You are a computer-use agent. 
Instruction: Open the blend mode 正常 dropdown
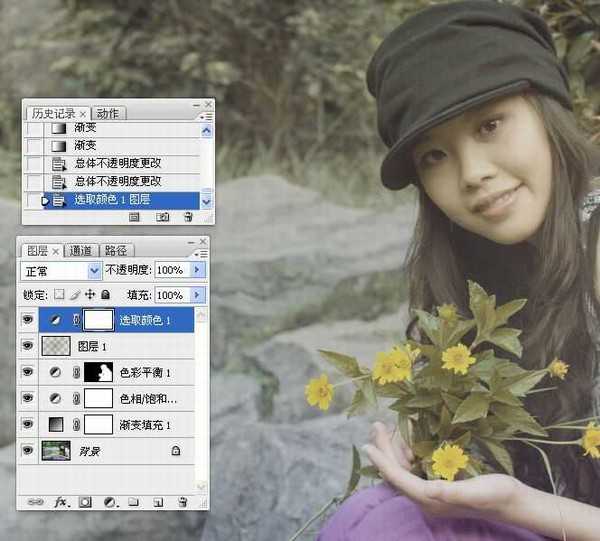(x=95, y=271)
